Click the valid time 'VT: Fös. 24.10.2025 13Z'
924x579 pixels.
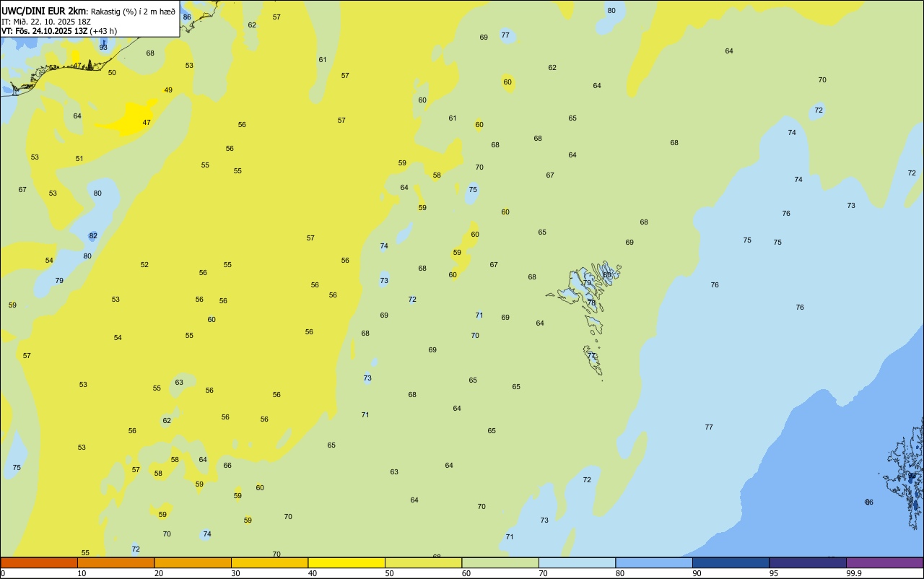click(44, 31)
